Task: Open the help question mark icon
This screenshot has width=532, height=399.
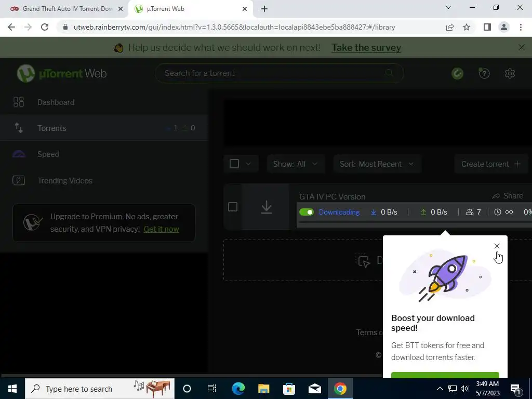Action: [484, 73]
